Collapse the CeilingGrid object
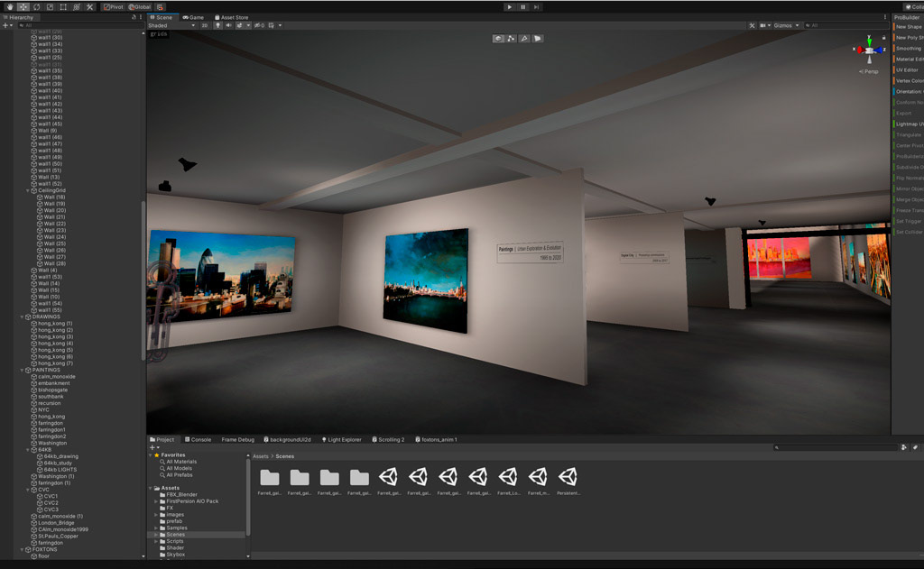This screenshot has width=924, height=569. pos(27,190)
